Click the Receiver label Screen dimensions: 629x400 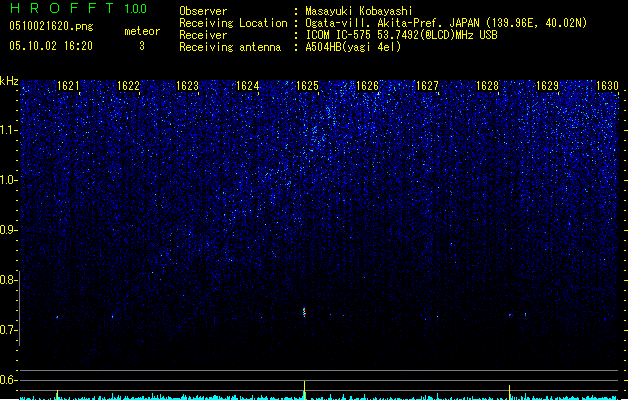point(203,35)
